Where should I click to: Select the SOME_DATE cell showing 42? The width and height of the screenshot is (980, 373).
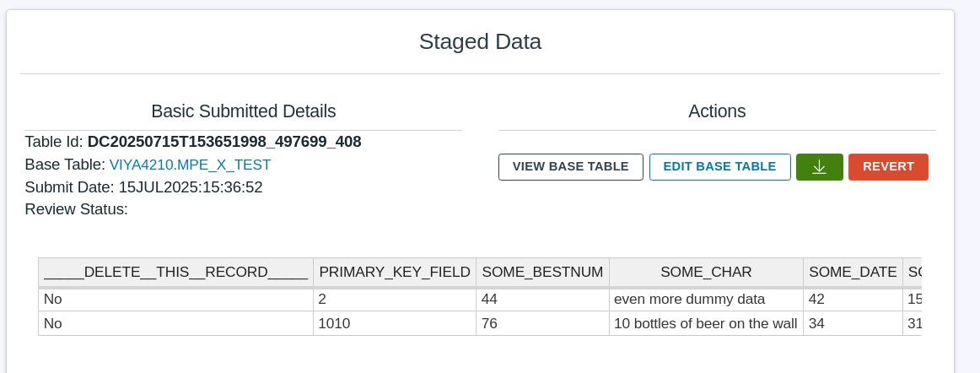coord(816,300)
